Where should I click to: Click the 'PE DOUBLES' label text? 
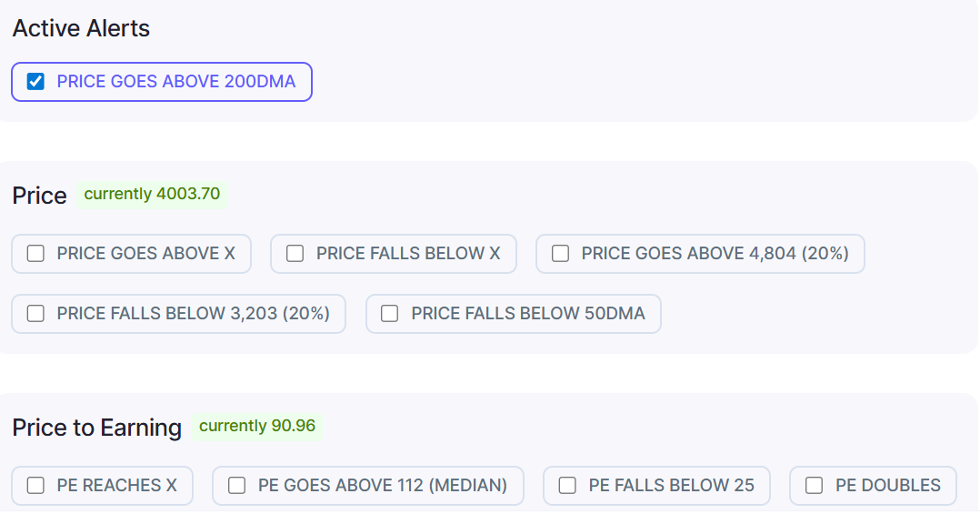coord(888,486)
